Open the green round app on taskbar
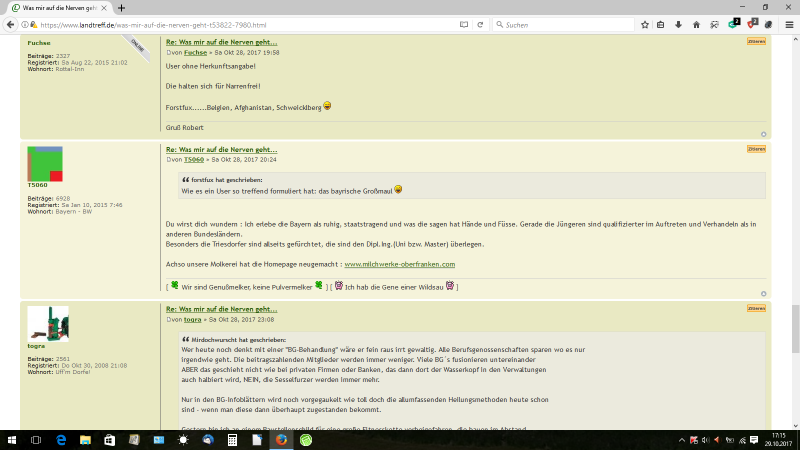800x450 pixels. [x=306, y=440]
